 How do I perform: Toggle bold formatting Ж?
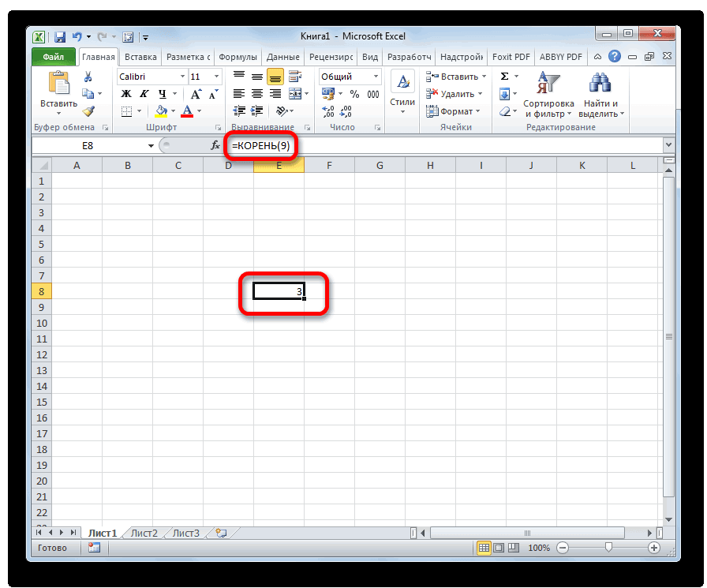(x=126, y=94)
